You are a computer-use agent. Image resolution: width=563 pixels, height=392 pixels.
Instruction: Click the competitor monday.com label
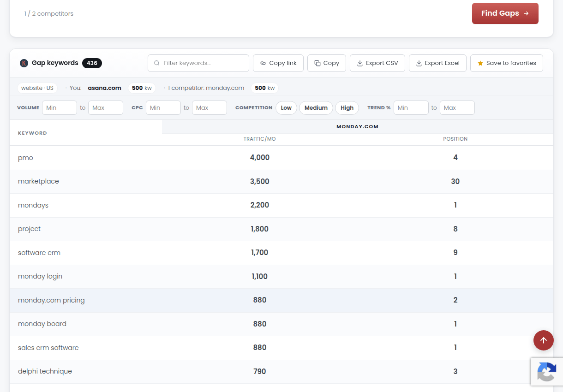point(206,88)
